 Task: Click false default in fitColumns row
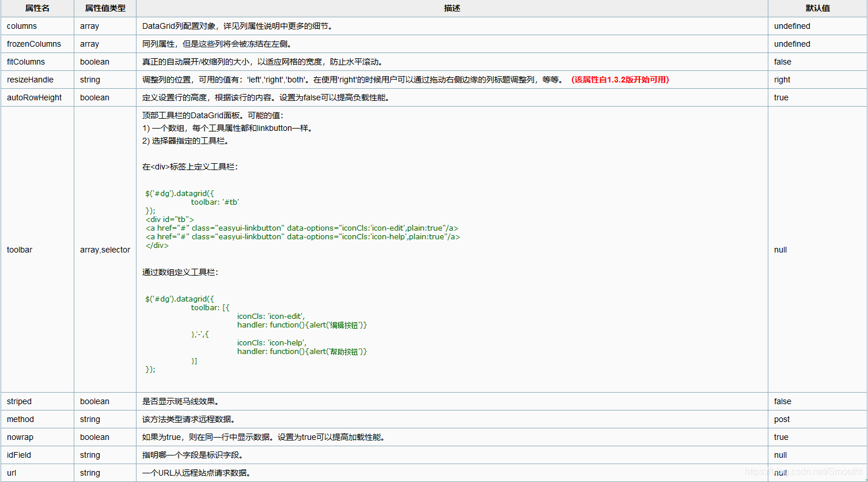click(783, 62)
